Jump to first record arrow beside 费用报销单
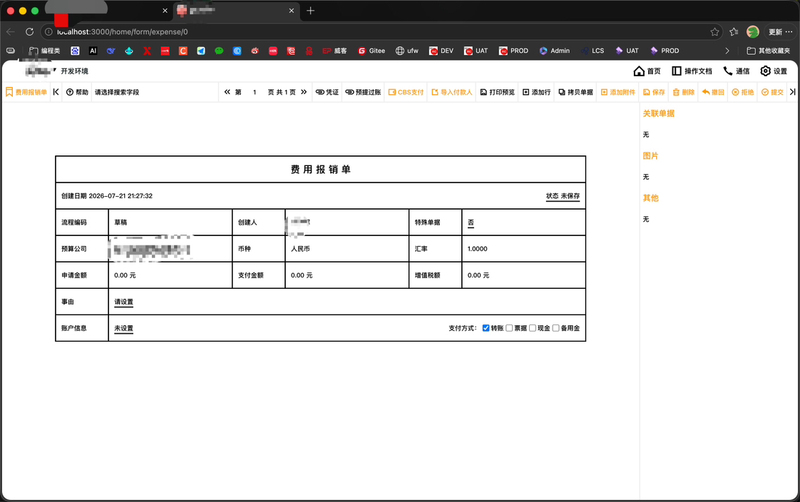The width and height of the screenshot is (800, 502). coord(56,92)
